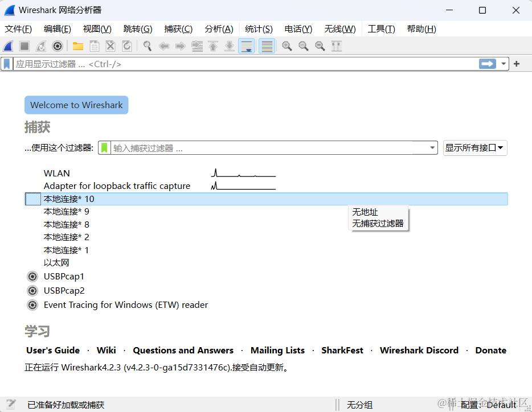Viewport: 532px width, 412px height.
Task: Open the Questions and Answers link
Action: pyautogui.click(x=183, y=351)
